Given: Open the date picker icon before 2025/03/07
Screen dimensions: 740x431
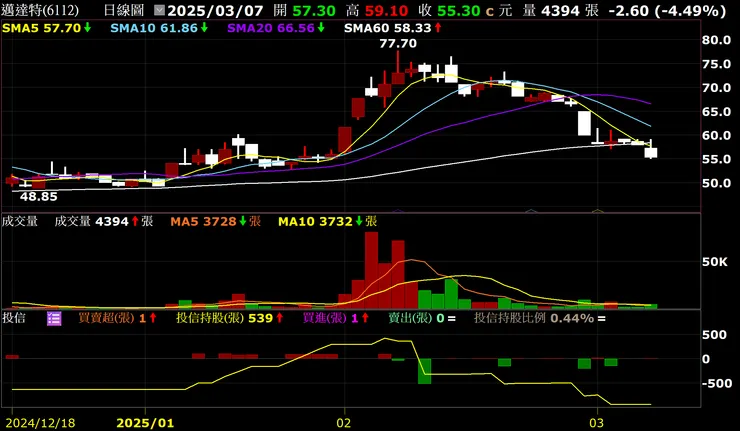Looking at the screenshot, I should pos(160,10).
